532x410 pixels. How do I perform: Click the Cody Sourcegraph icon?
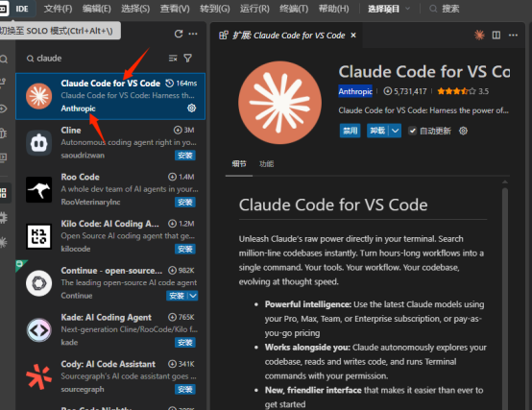coord(39,376)
